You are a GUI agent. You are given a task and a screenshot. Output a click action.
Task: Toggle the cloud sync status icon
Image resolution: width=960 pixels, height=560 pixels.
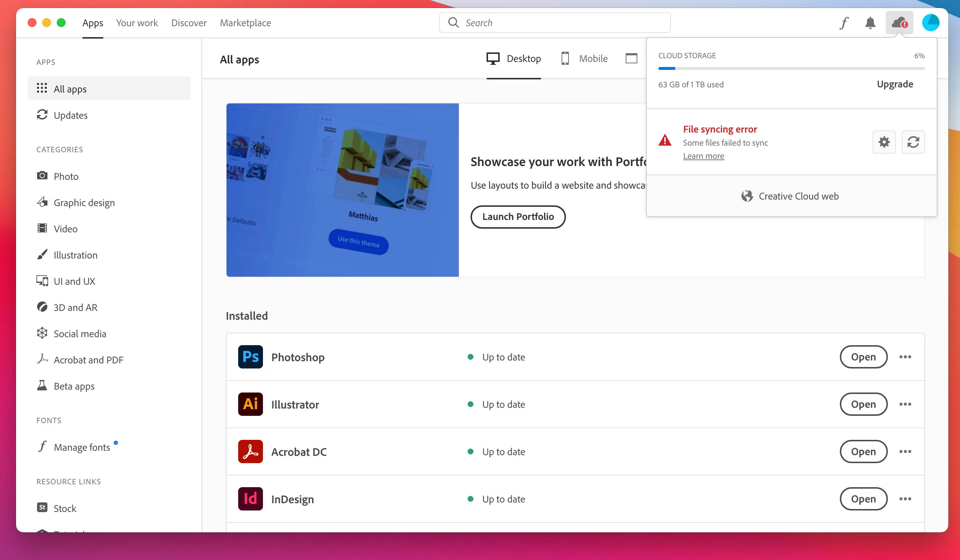[x=899, y=23]
